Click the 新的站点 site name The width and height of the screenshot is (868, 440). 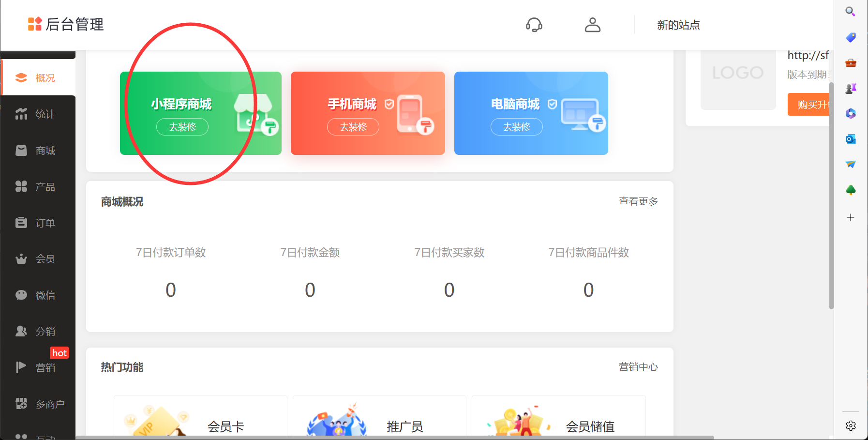pyautogui.click(x=678, y=25)
